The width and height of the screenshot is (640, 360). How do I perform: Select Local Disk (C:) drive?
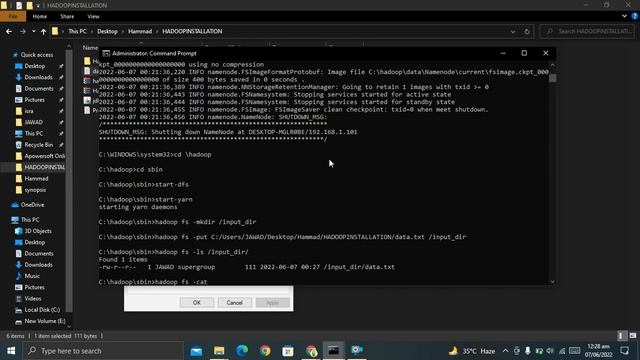point(42,310)
